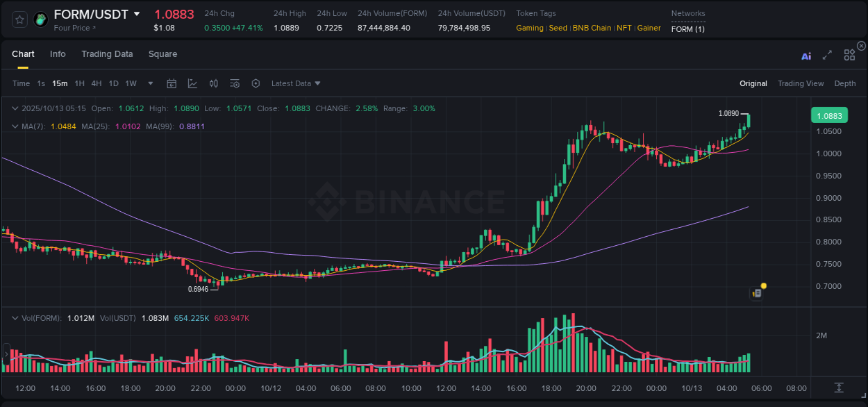868x407 pixels.
Task: Open the Info tab
Action: (58, 53)
